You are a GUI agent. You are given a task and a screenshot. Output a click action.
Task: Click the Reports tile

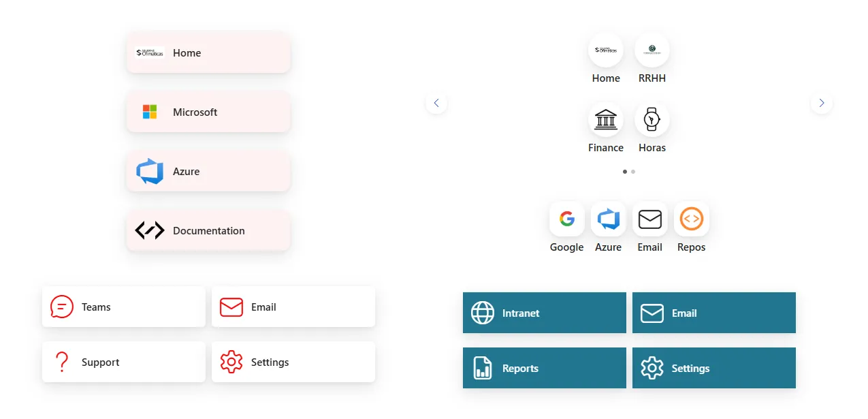(544, 368)
